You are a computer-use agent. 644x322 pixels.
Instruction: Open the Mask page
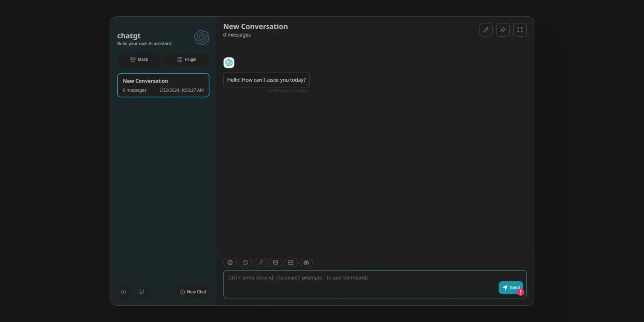pyautogui.click(x=139, y=59)
